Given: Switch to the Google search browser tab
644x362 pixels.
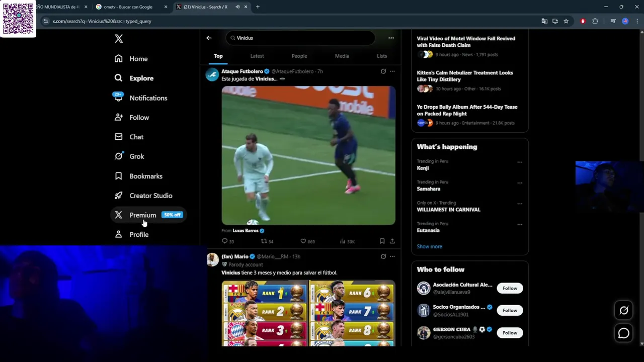Looking at the screenshot, I should click(132, 7).
